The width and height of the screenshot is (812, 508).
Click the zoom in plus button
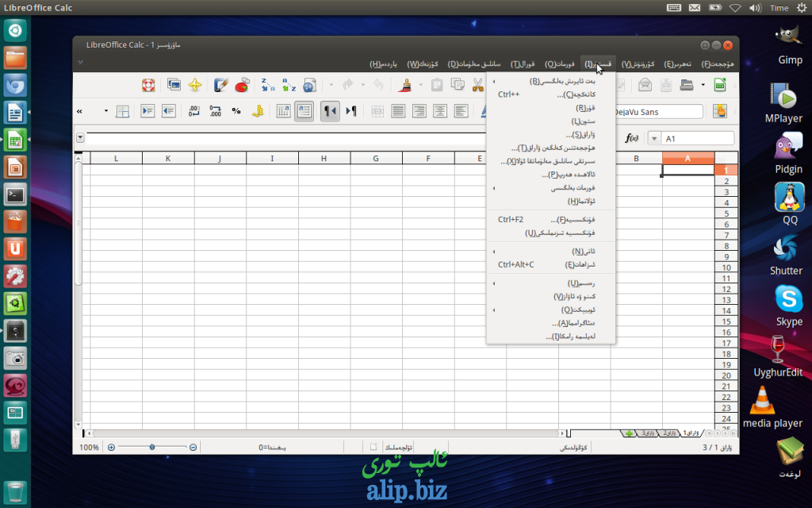111,447
